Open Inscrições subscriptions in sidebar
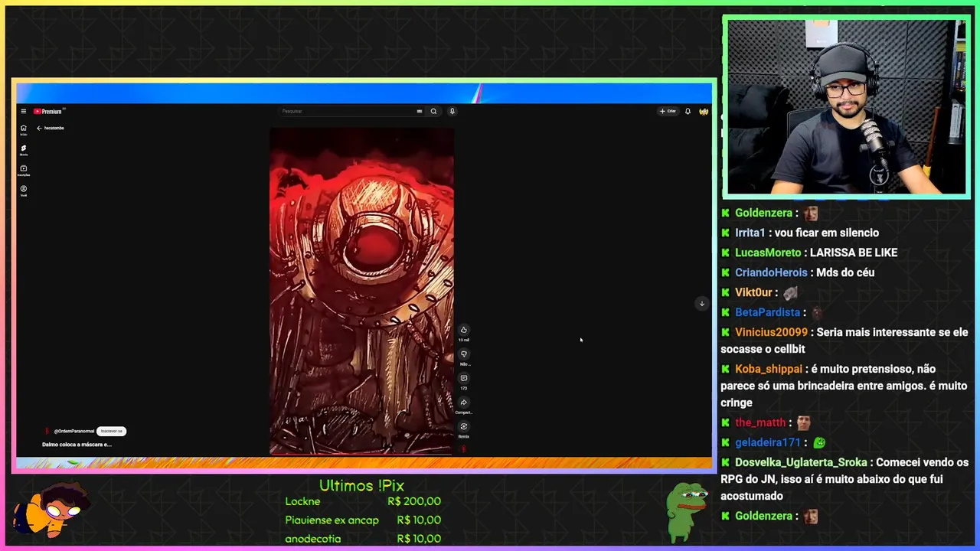The width and height of the screenshot is (980, 551). pyautogui.click(x=23, y=171)
